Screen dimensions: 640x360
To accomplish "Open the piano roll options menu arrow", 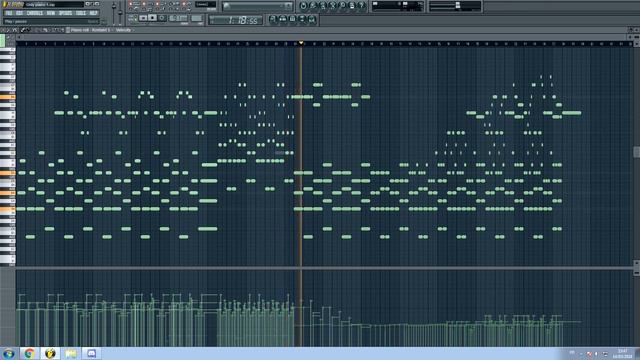I will tap(4, 30).
